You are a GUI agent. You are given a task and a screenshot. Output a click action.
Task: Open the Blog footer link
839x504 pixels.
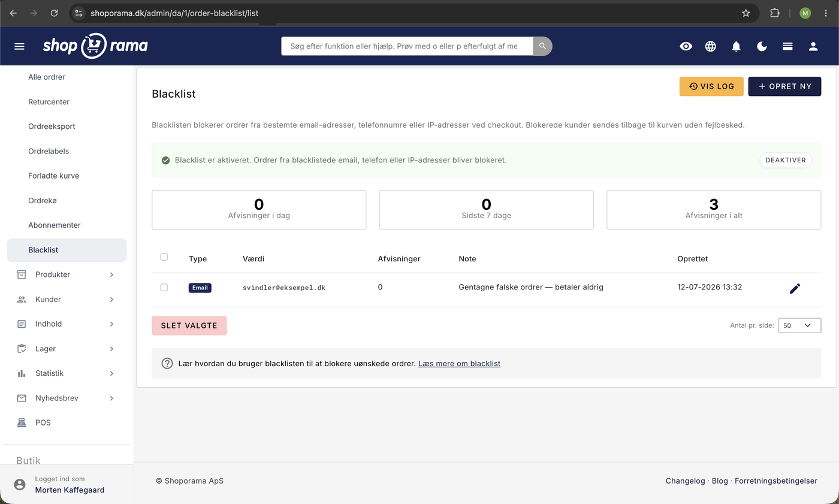tap(720, 481)
